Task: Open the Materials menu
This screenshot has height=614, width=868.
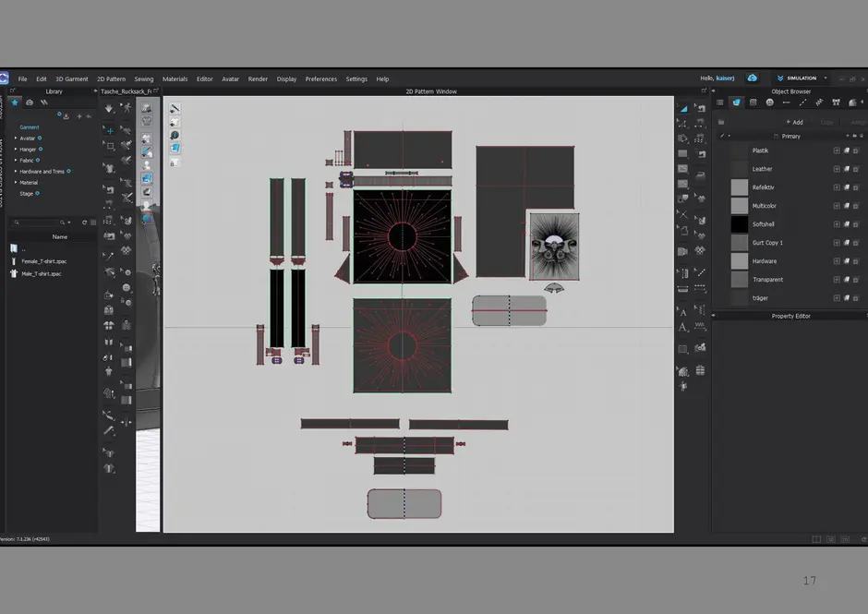Action: point(175,79)
